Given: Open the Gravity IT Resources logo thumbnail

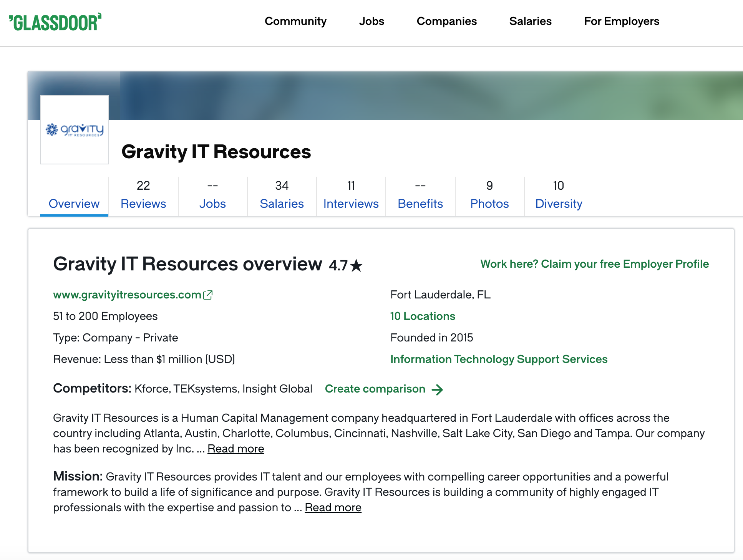Looking at the screenshot, I should point(75,130).
